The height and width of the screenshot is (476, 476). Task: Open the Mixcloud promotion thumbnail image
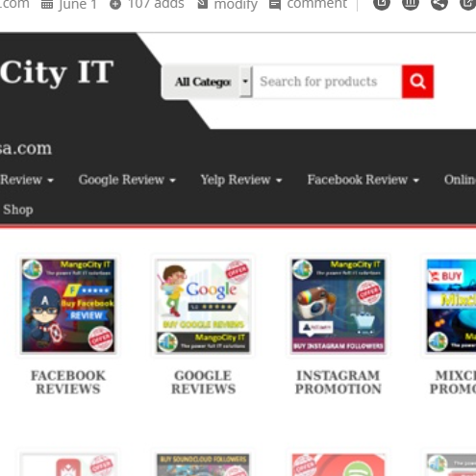click(x=451, y=306)
